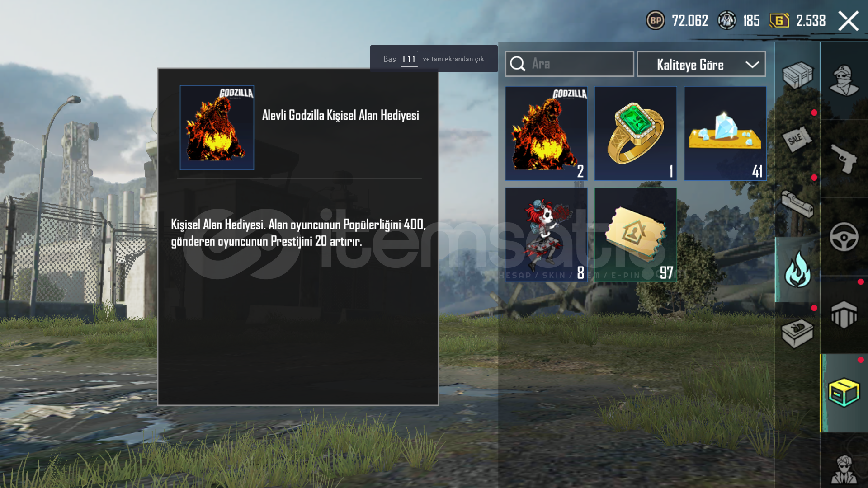Close the inventory with the X button
This screenshot has width=868, height=488.
coord(848,21)
